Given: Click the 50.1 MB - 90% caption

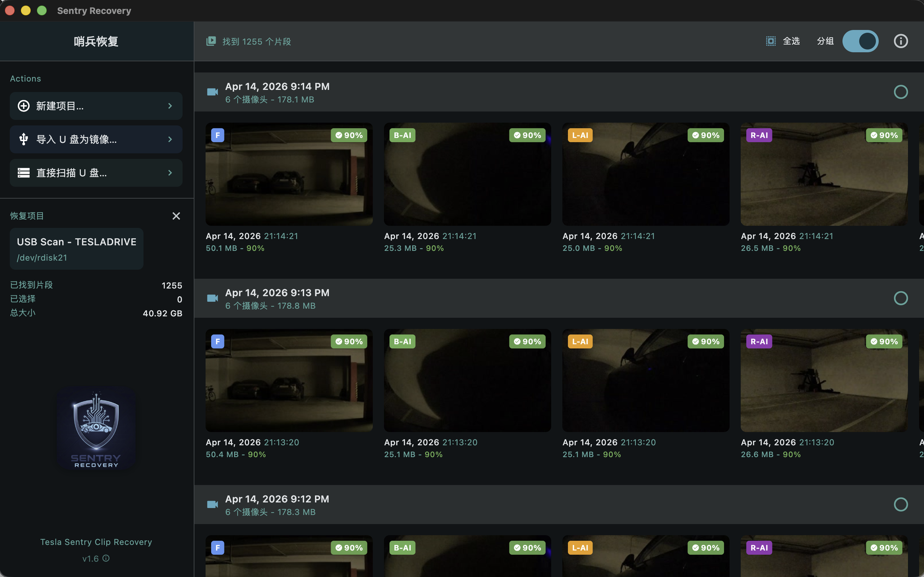Looking at the screenshot, I should [x=235, y=248].
